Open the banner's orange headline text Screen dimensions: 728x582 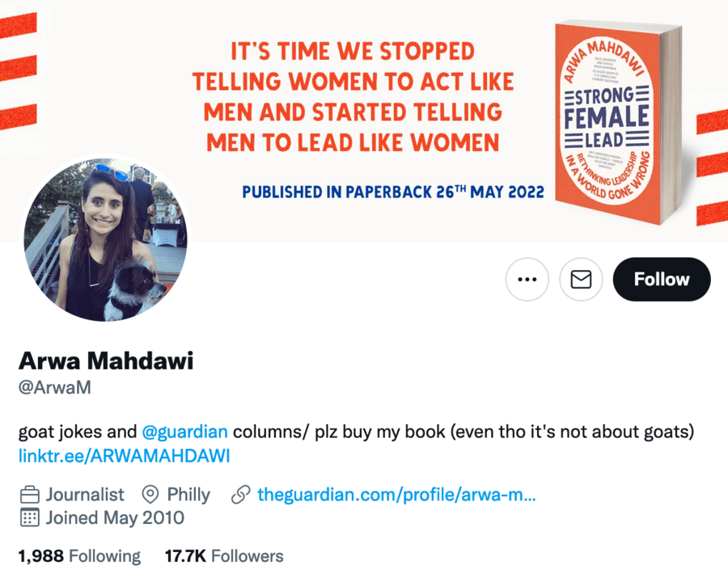pos(352,98)
